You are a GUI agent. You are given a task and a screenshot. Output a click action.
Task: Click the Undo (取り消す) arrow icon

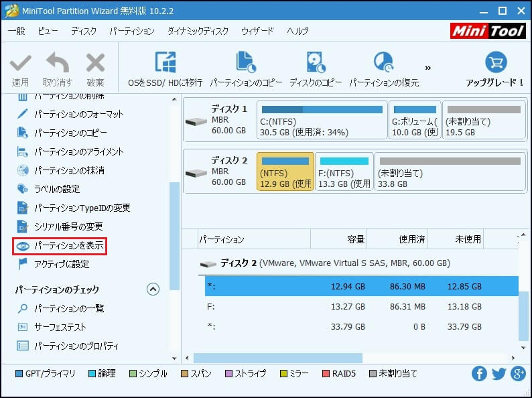(58, 62)
